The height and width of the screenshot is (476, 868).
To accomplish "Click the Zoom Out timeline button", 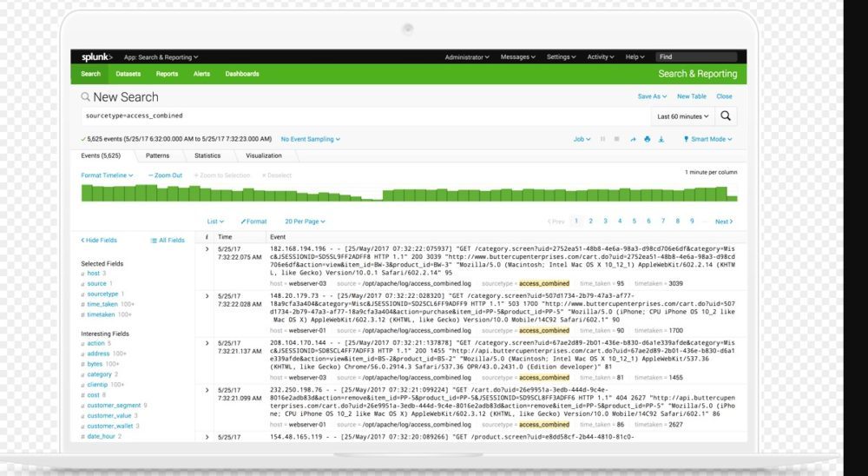I will point(165,175).
